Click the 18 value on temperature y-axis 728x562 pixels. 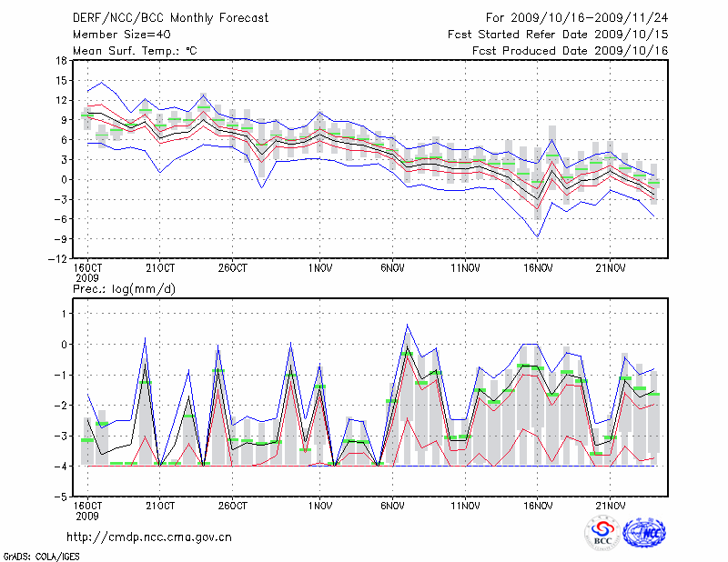61,61
